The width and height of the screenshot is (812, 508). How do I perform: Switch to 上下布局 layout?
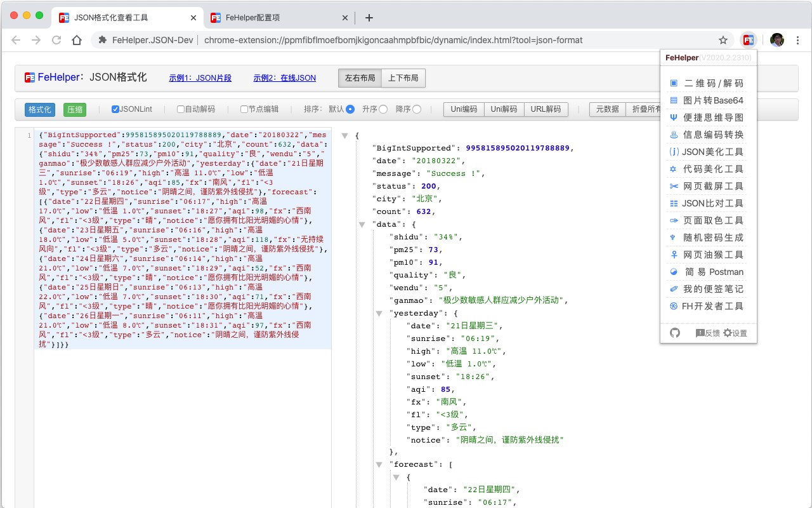[x=403, y=78]
